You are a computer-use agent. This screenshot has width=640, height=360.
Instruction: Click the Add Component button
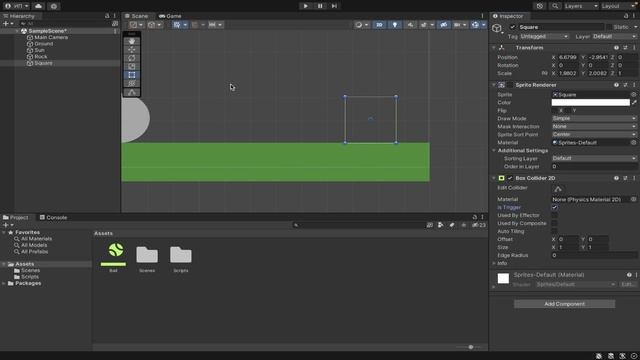pyautogui.click(x=564, y=304)
